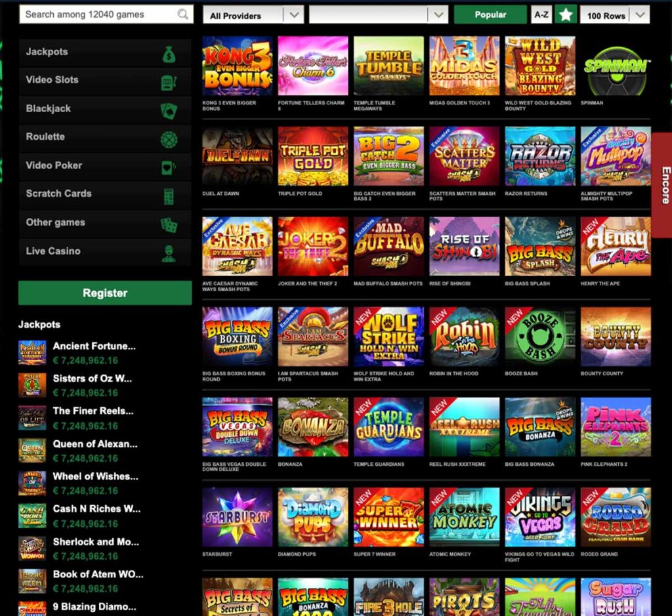The image size is (672, 616).
Task: Go to Video Poker category
Action: tap(105, 166)
